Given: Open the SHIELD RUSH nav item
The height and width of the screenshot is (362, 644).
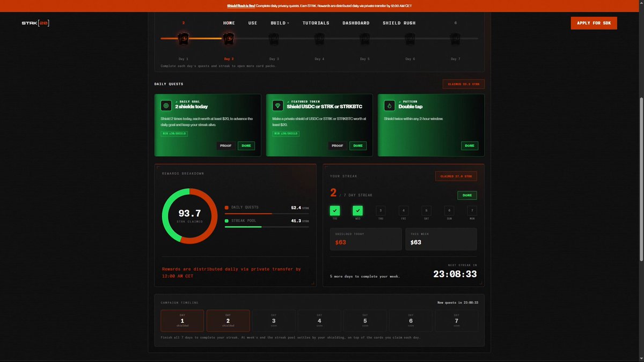Looking at the screenshot, I should 399,23.
